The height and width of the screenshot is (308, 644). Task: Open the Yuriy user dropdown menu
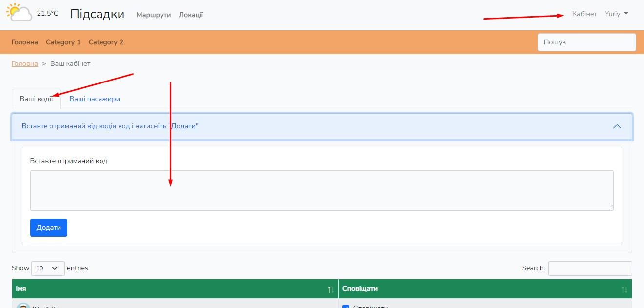tap(616, 14)
